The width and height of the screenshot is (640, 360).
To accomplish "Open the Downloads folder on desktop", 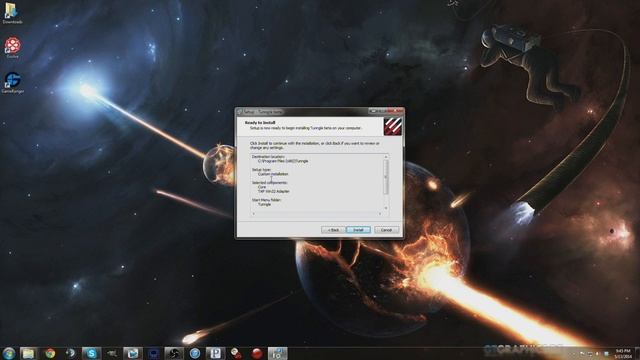I will tap(12, 13).
